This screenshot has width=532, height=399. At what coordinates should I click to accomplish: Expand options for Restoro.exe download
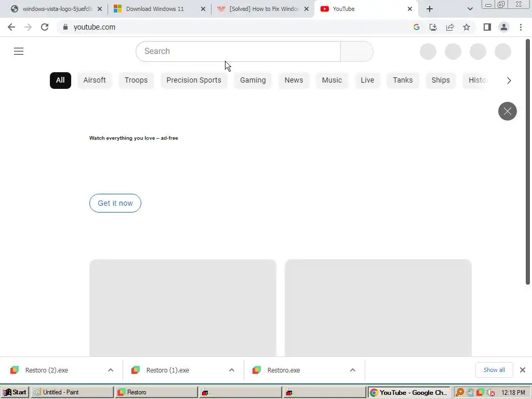pyautogui.click(x=353, y=370)
